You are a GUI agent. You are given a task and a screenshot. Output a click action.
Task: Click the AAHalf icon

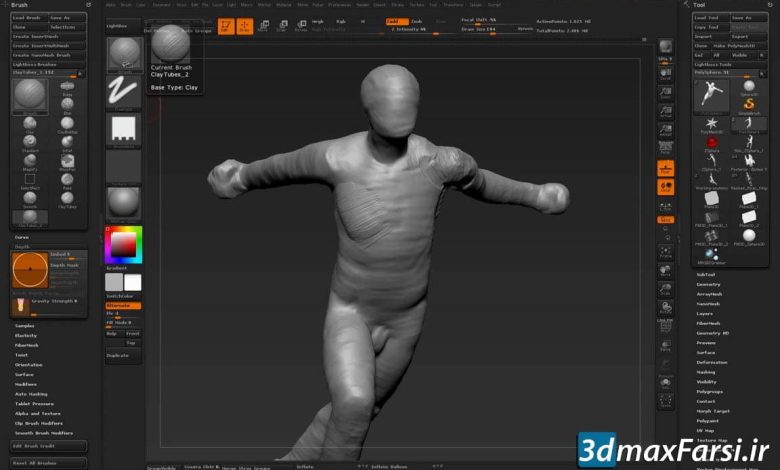click(x=666, y=131)
